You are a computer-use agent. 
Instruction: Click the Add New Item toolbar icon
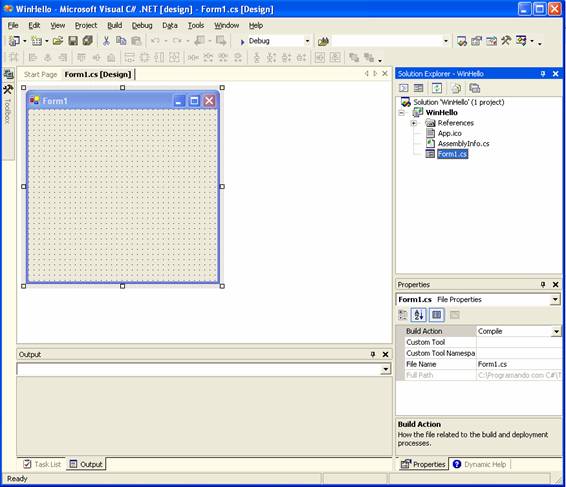click(x=37, y=41)
